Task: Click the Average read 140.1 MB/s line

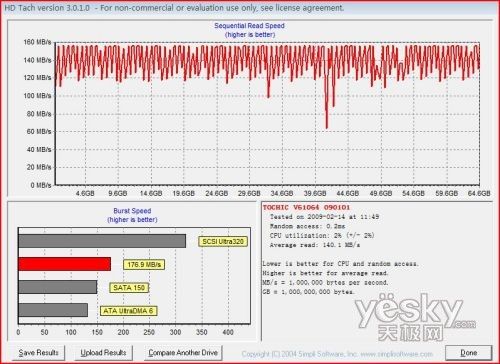Action: 314,245
